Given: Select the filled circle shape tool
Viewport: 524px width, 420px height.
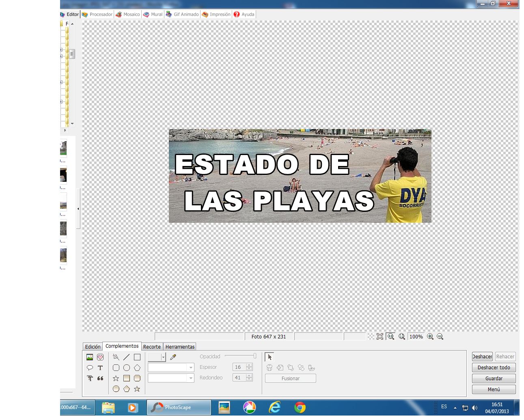Looking at the screenshot, I should point(116,389).
